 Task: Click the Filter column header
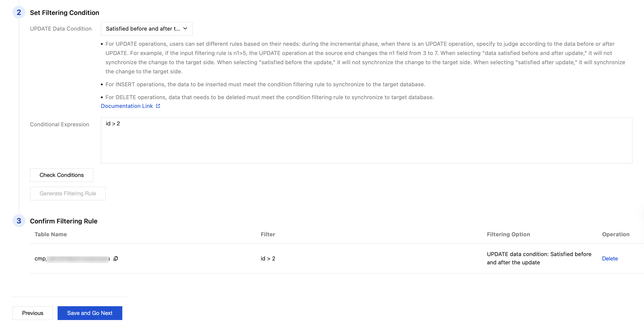[x=268, y=234]
